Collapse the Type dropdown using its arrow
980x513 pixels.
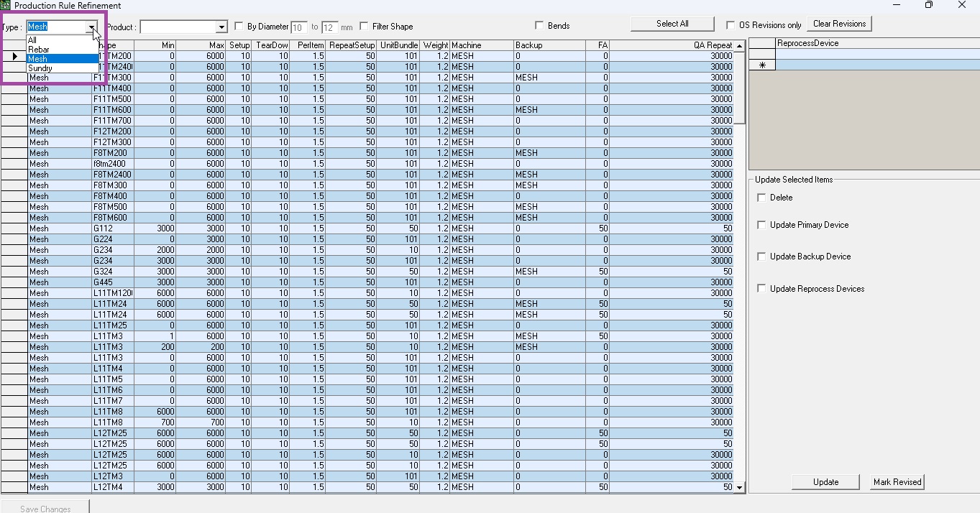pos(93,27)
